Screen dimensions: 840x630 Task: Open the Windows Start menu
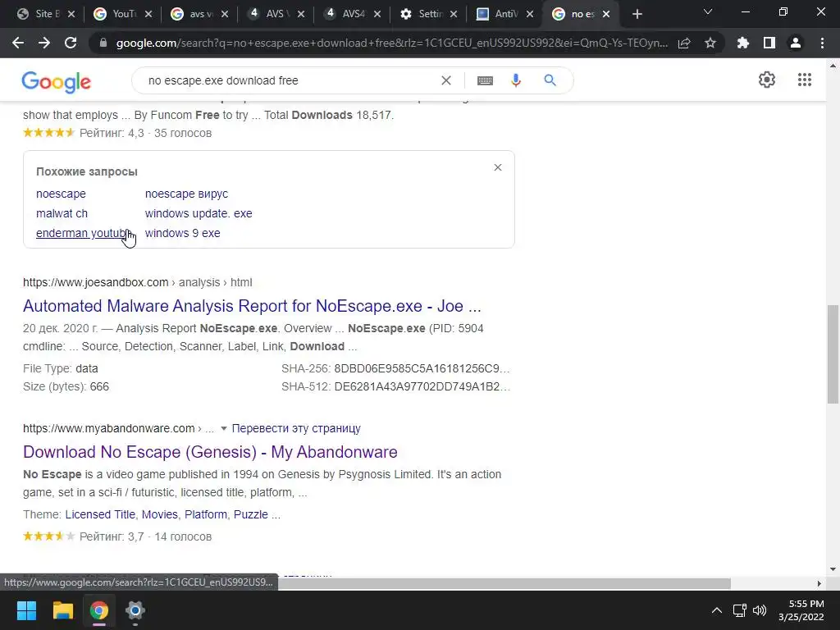26,610
